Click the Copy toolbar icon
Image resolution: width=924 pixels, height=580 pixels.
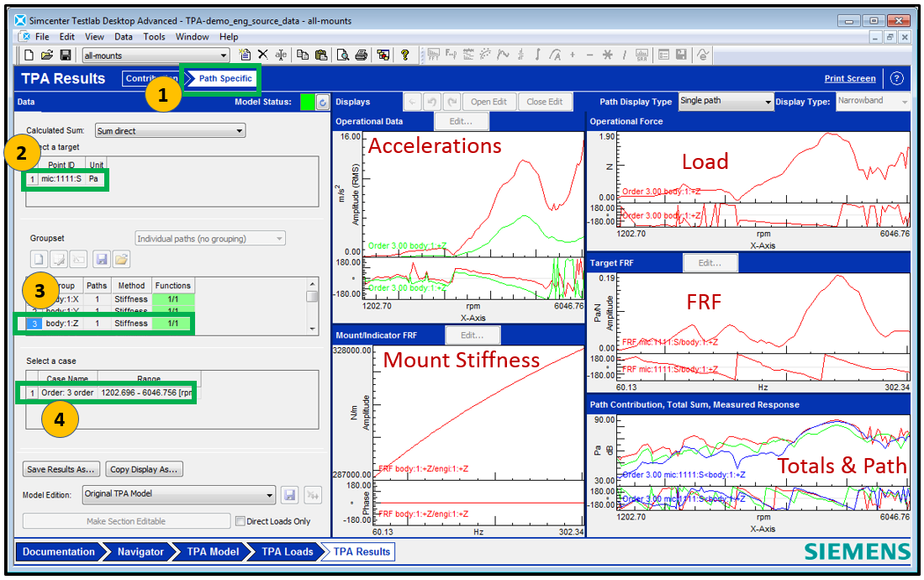[303, 55]
